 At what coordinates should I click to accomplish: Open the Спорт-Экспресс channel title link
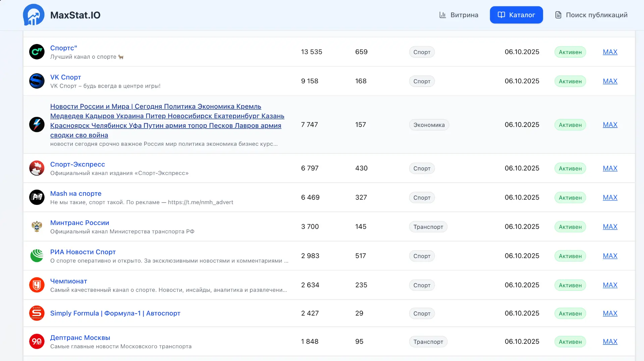click(77, 164)
